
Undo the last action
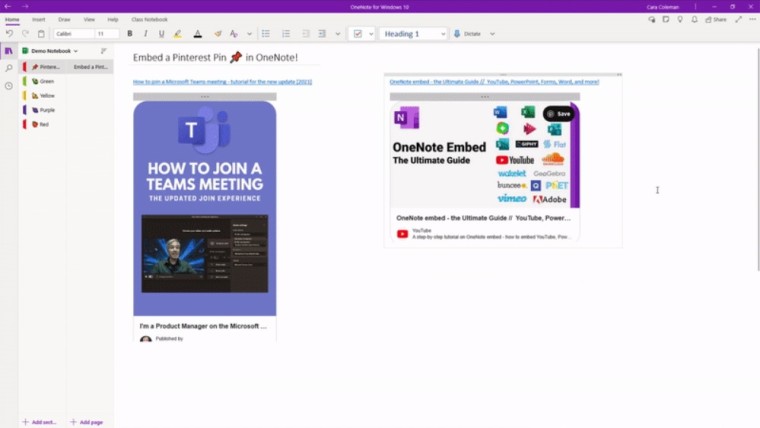coord(9,33)
